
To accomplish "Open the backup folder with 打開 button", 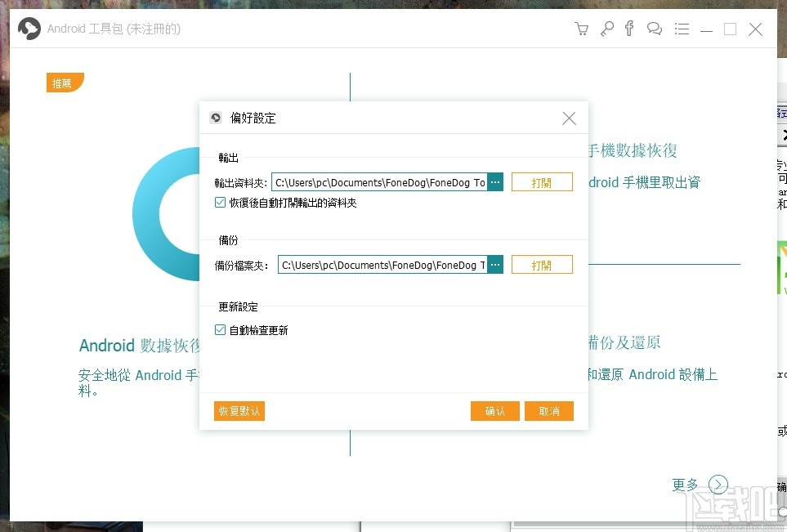I will 542,265.
